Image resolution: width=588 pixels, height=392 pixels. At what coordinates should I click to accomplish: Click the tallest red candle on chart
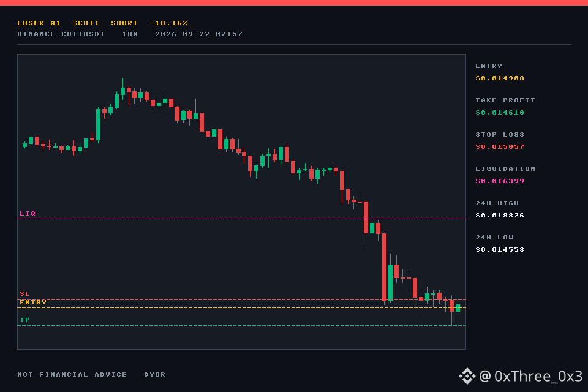pos(385,267)
